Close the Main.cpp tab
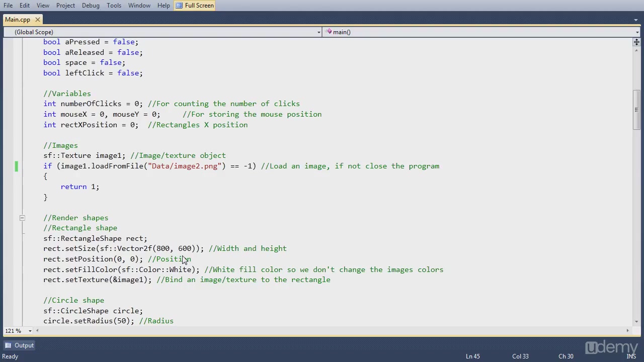 (x=38, y=20)
